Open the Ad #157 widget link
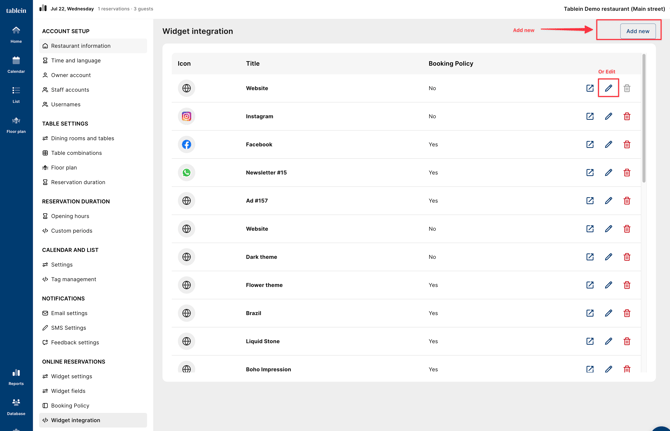 [590, 201]
